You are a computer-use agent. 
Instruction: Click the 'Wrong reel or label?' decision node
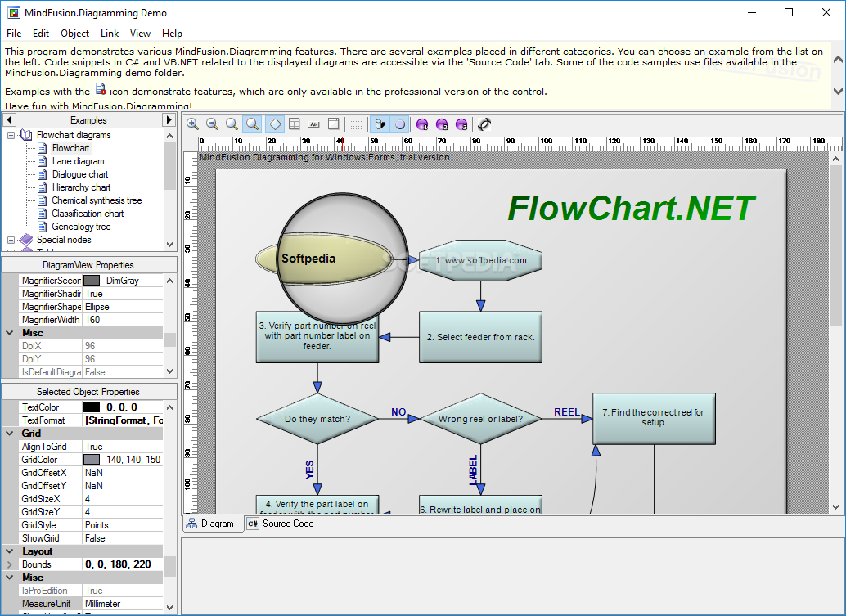pyautogui.click(x=480, y=419)
